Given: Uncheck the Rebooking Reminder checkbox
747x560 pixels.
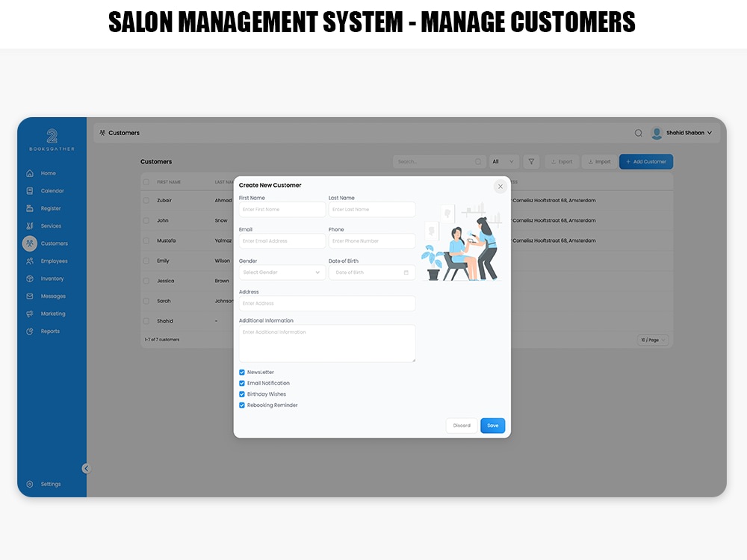Looking at the screenshot, I should click(x=242, y=405).
